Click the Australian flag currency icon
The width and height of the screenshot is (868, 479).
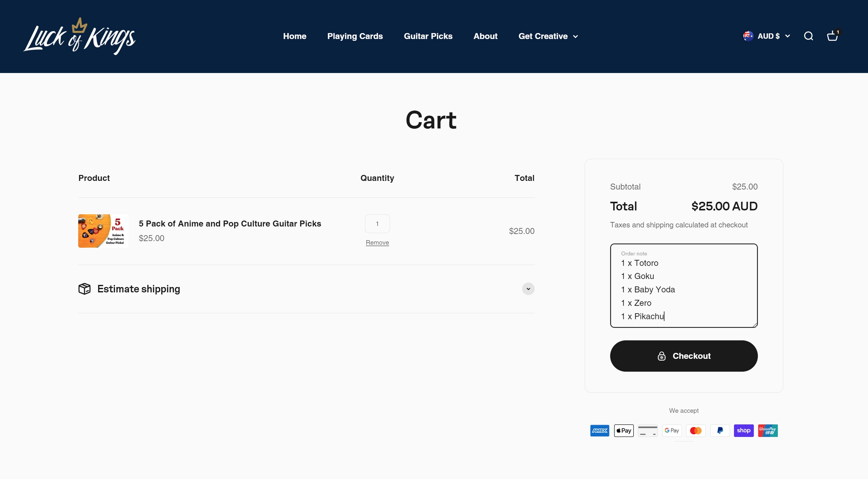tap(748, 36)
